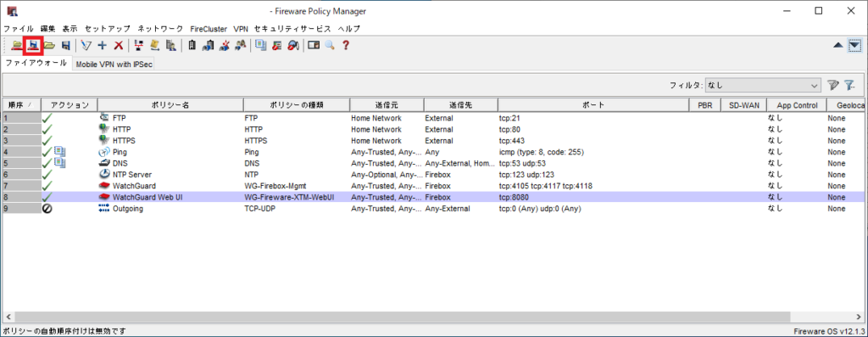The width and height of the screenshot is (868, 337).
Task: Click the plain black building toolbar icon
Action: 192,46
